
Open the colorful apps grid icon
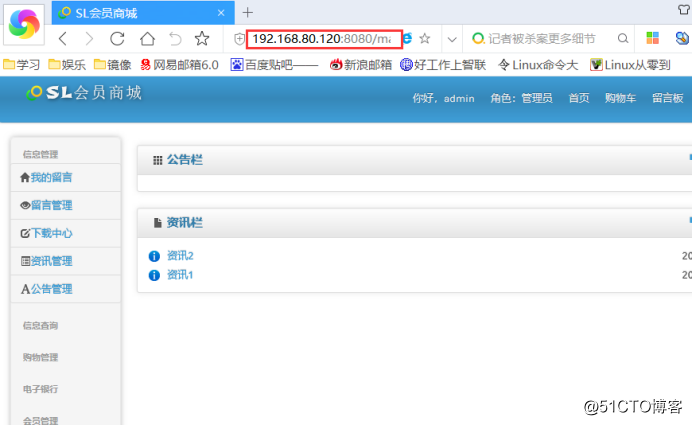652,38
